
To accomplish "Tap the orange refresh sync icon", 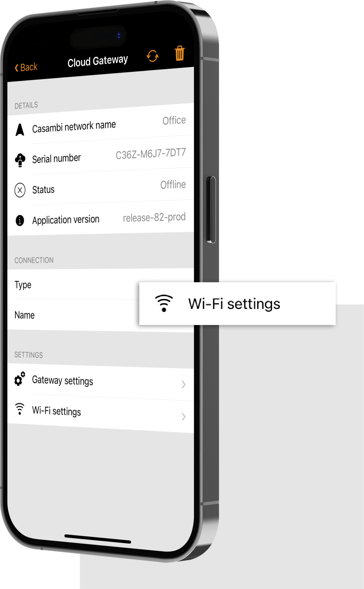I will [x=153, y=56].
